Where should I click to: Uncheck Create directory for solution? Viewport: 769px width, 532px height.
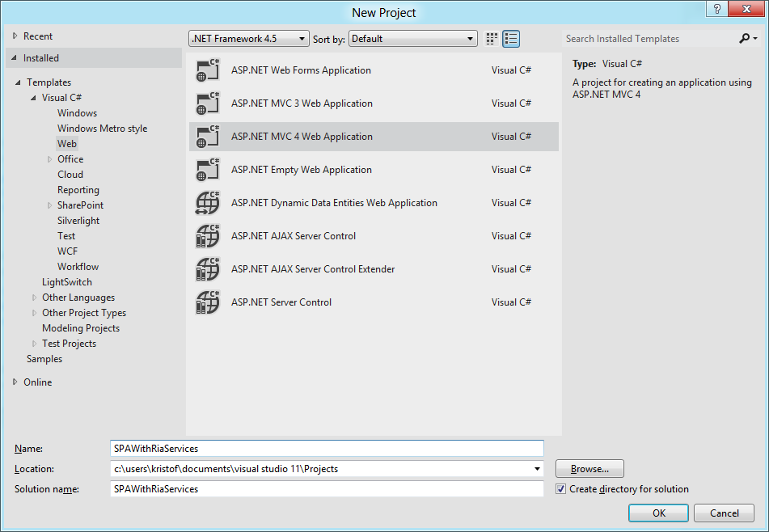tap(561, 488)
